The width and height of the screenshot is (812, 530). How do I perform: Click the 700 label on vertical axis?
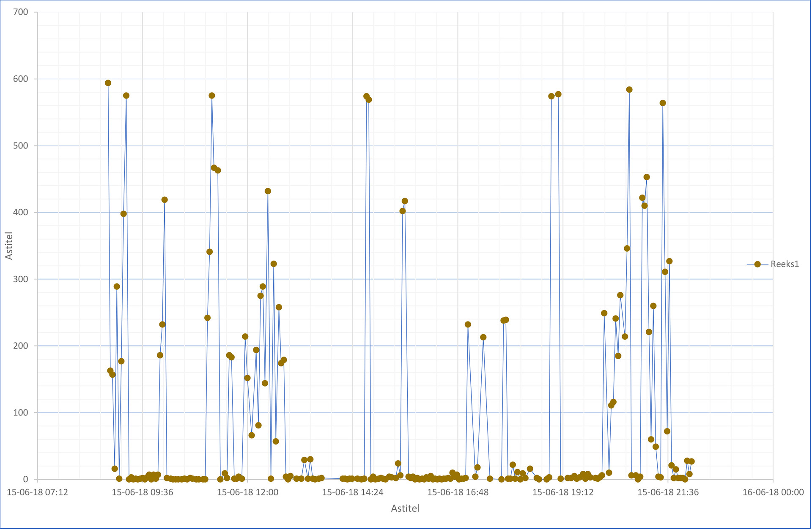click(x=20, y=12)
